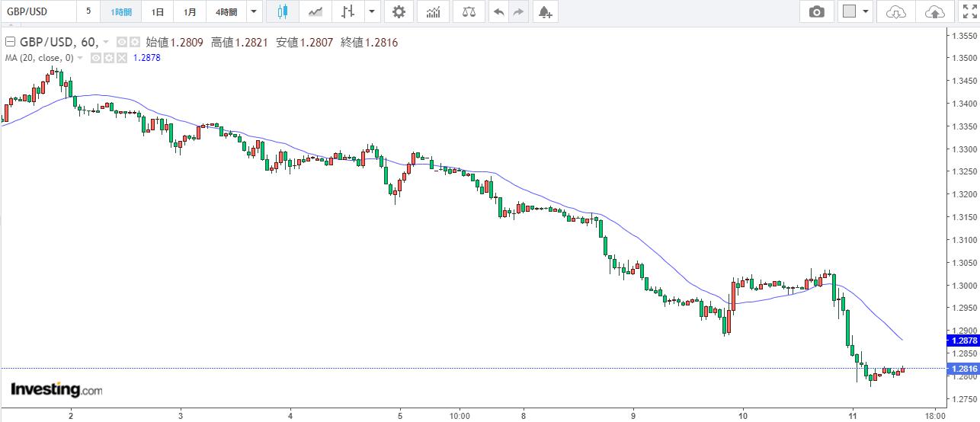Screen dimensions: 980x422
Task: Click MA (20, close, 0) legend label
Action: pyautogui.click(x=40, y=58)
